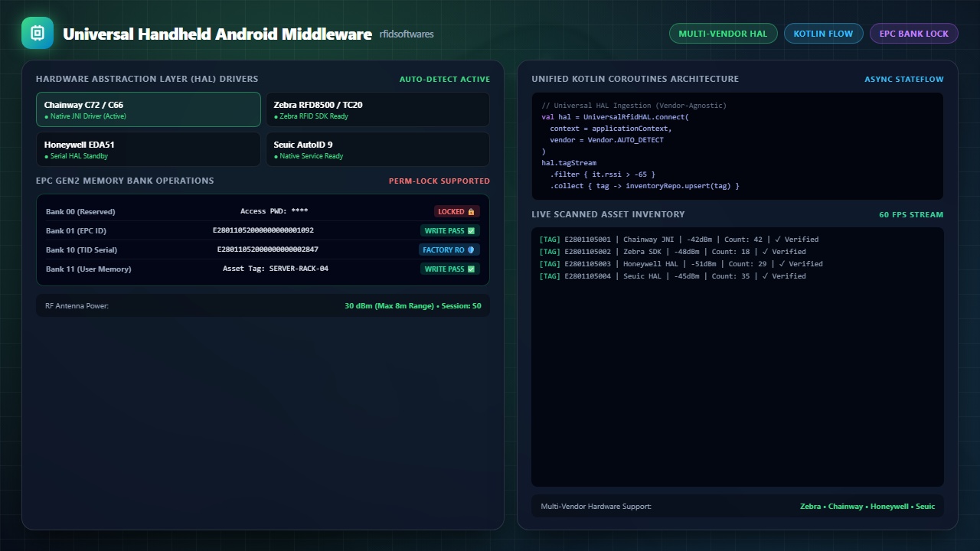Image resolution: width=980 pixels, height=551 pixels.
Task: Click EPC value E28011052000000000001092
Action: [x=263, y=230]
